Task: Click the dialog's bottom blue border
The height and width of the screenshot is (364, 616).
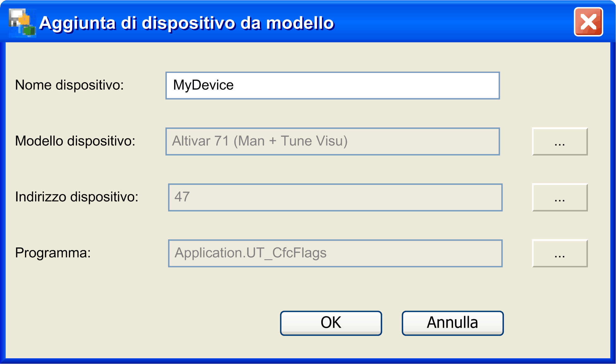Action: coord(308,361)
